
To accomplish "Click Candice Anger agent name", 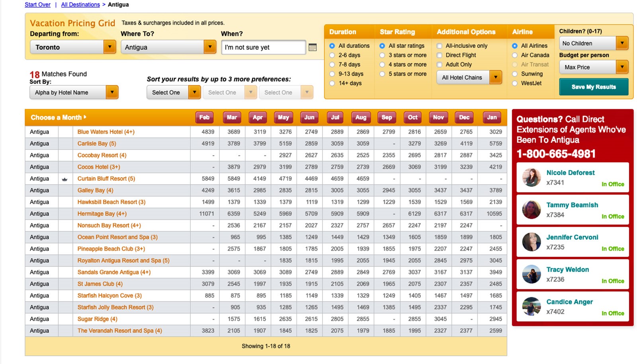I will click(x=570, y=302).
